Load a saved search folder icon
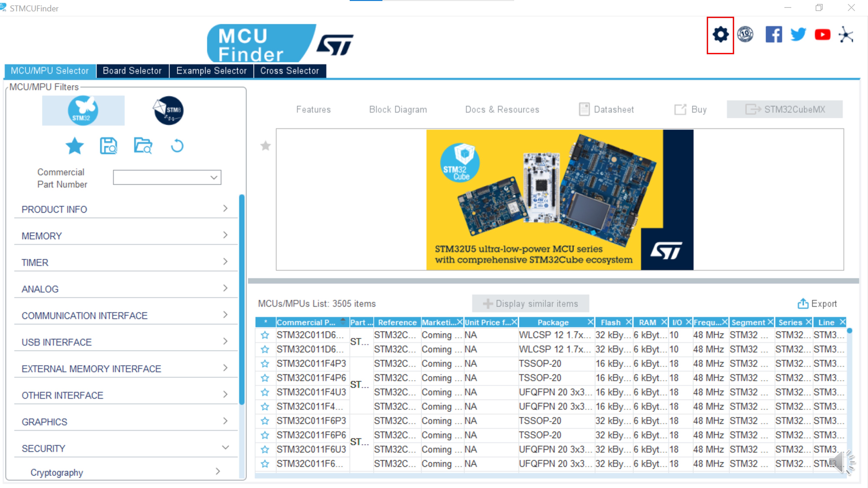The width and height of the screenshot is (868, 488). 143,146
